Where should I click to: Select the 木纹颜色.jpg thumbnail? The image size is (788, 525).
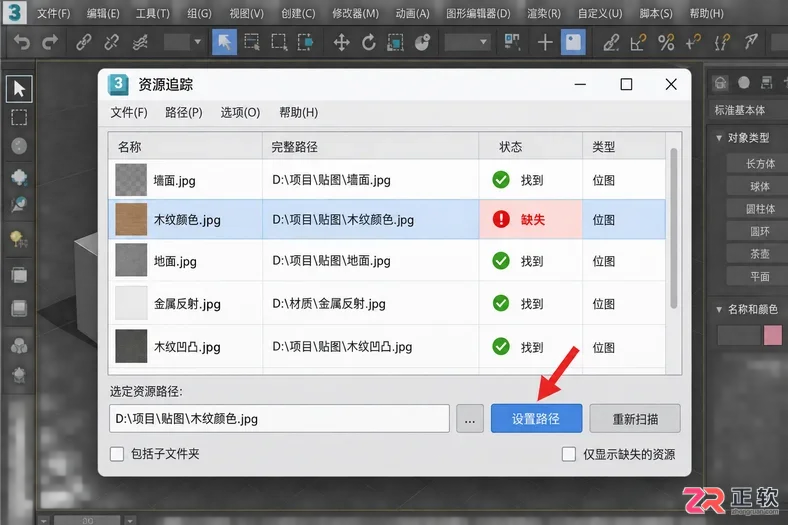pyautogui.click(x=131, y=220)
